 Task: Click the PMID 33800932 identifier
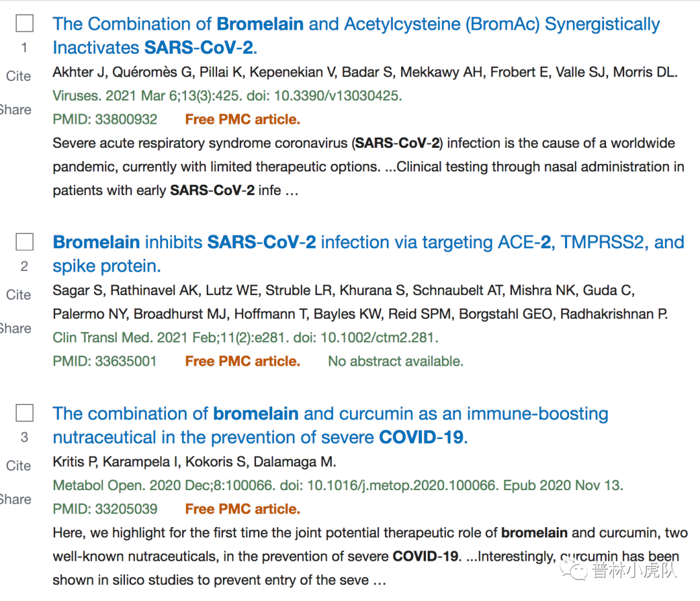[x=105, y=119]
